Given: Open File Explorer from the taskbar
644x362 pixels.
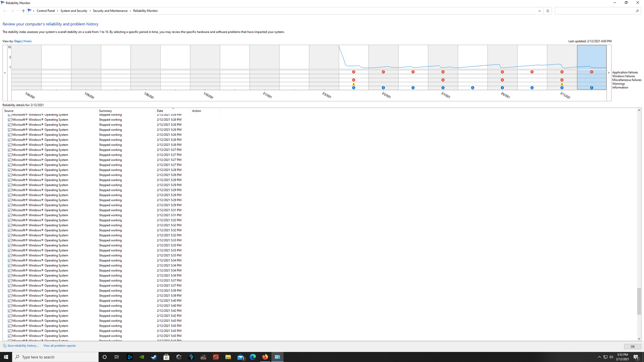Looking at the screenshot, I should [228, 357].
